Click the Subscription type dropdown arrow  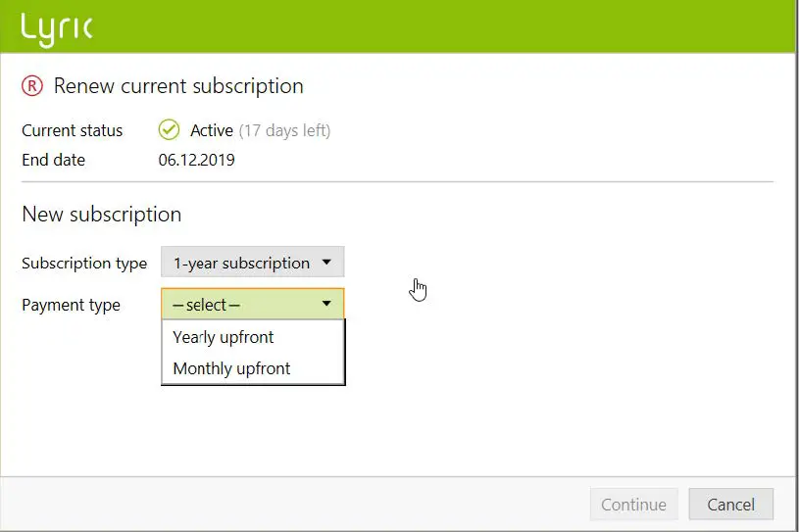[x=327, y=263]
